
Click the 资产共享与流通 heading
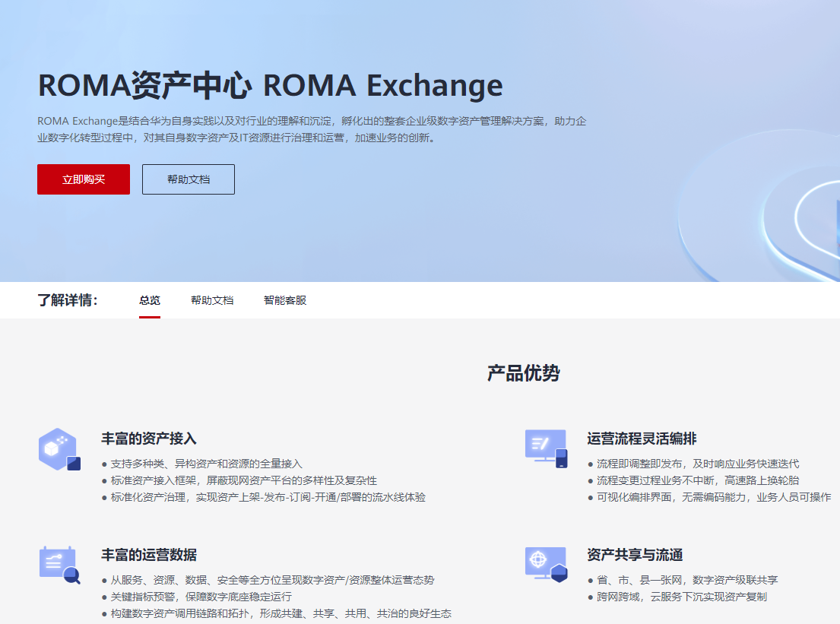(x=635, y=555)
